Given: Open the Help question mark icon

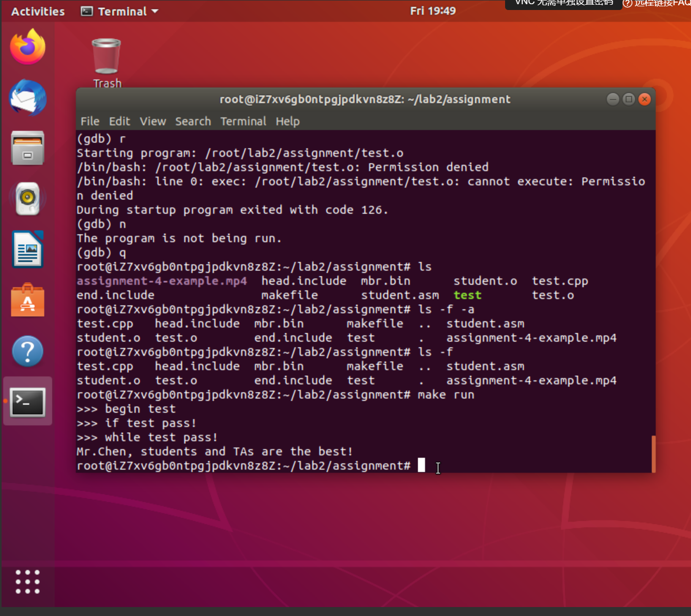Looking at the screenshot, I should pyautogui.click(x=27, y=351).
